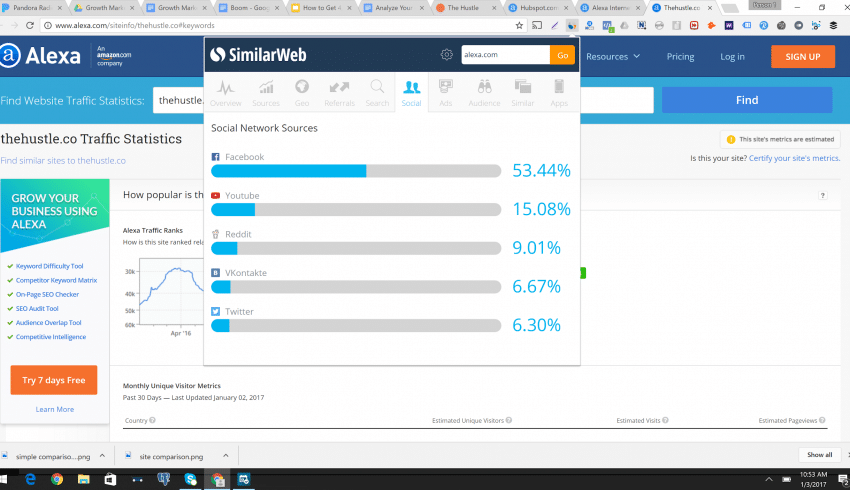Click the Alexa logo
850x490 pixels.
(40, 56)
